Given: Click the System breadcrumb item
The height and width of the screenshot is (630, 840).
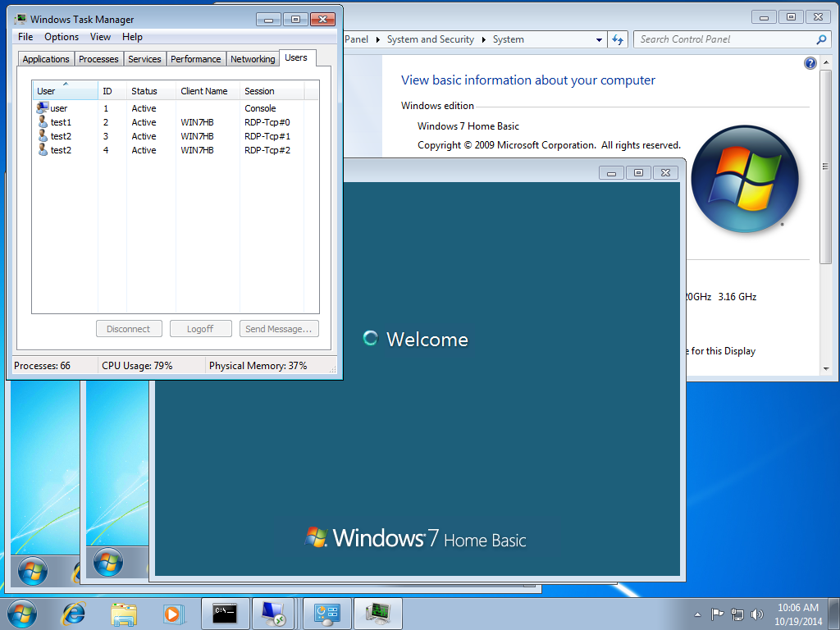Looking at the screenshot, I should [x=509, y=39].
